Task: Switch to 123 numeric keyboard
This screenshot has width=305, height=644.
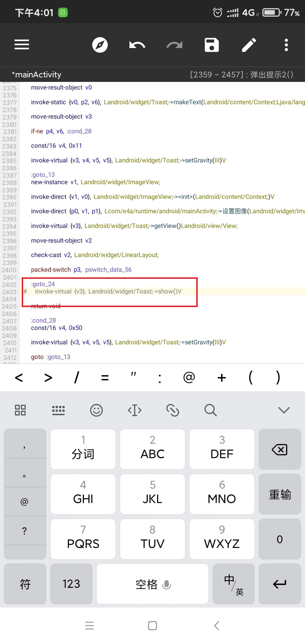Action: click(71, 584)
